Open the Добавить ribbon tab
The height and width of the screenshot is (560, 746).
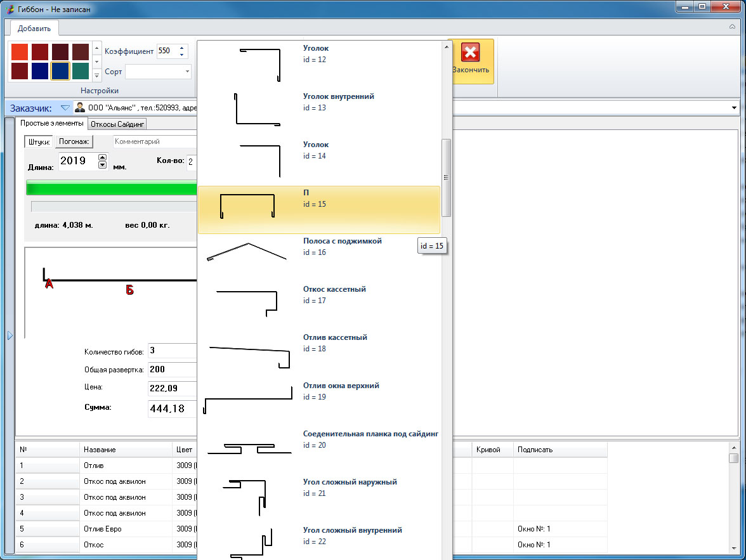[34, 29]
